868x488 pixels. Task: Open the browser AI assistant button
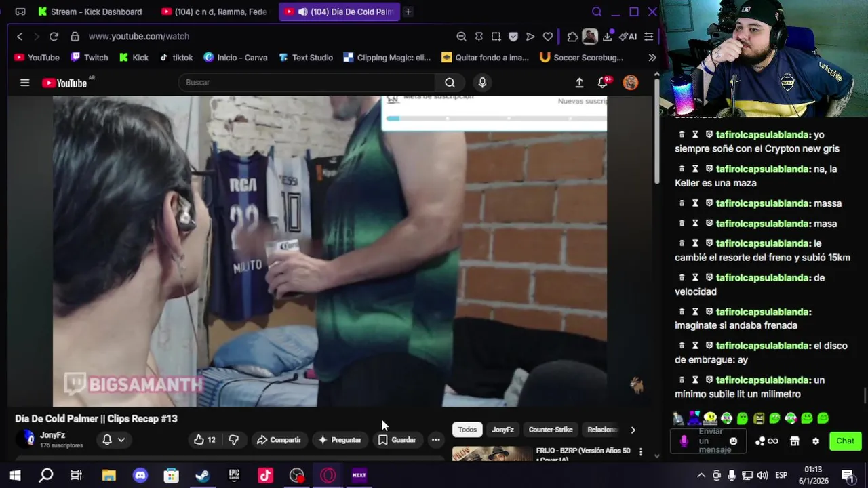point(628,37)
